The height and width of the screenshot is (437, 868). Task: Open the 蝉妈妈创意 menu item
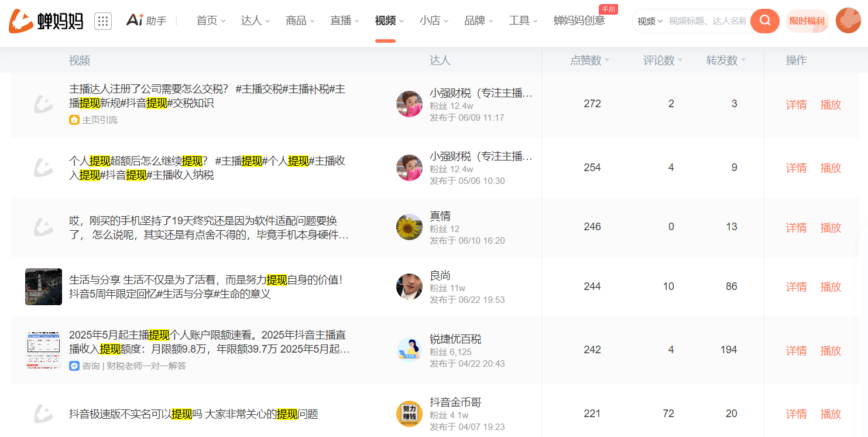pyautogui.click(x=579, y=21)
